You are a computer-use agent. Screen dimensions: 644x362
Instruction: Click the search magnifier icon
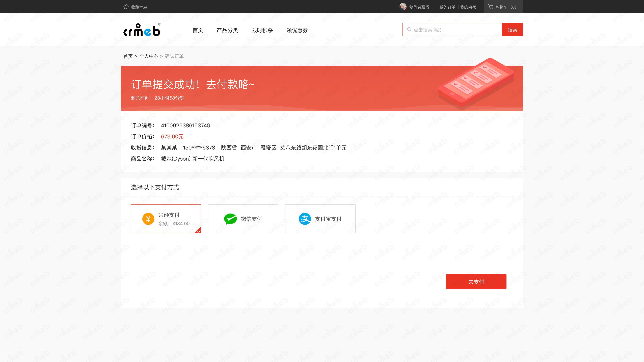(x=409, y=29)
